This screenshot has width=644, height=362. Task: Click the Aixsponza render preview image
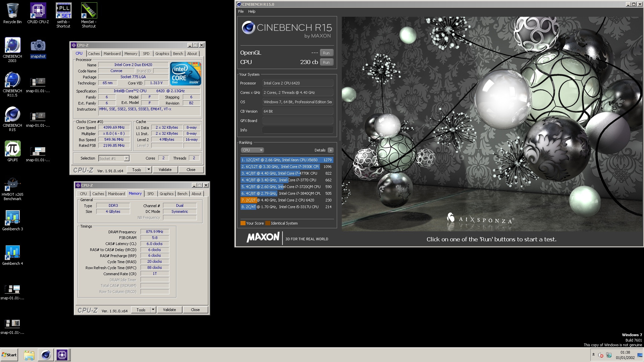[491, 124]
